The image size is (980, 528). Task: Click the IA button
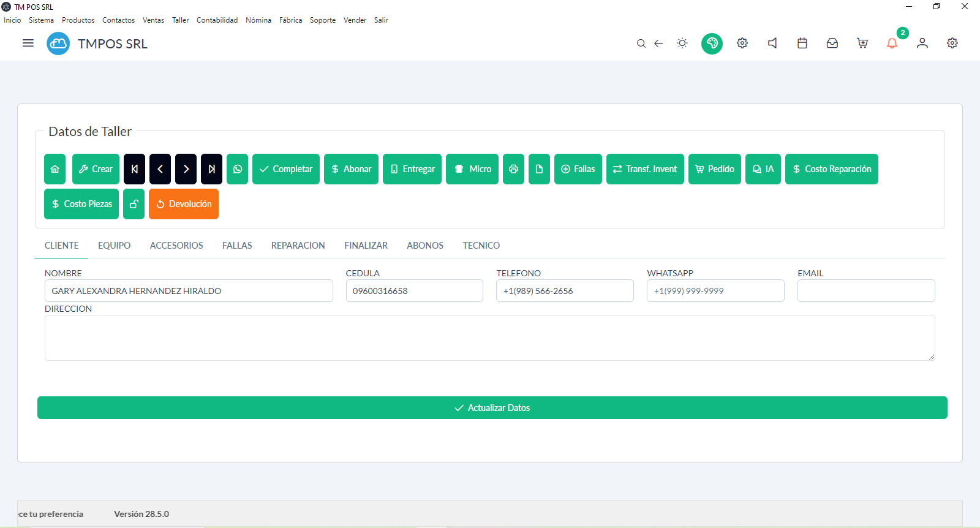(763, 169)
